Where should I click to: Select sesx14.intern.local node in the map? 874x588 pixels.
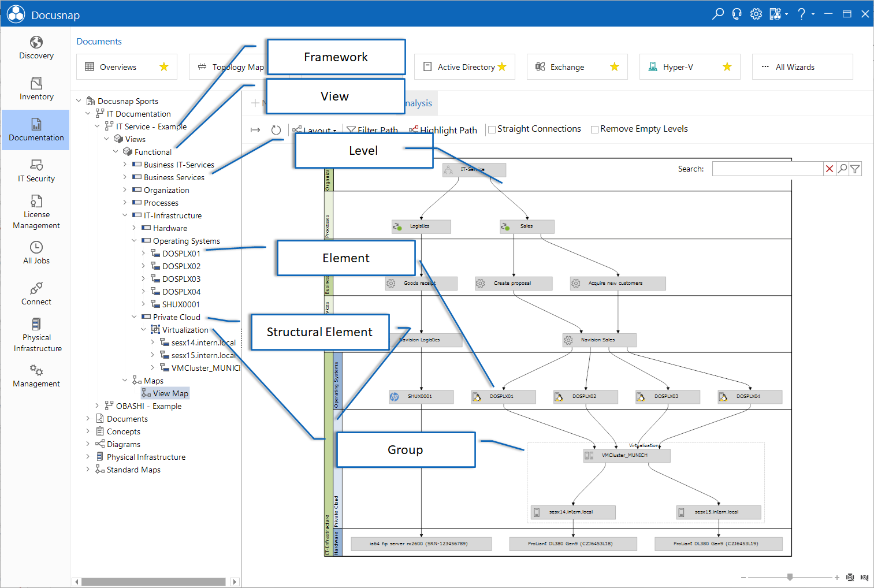point(573,512)
